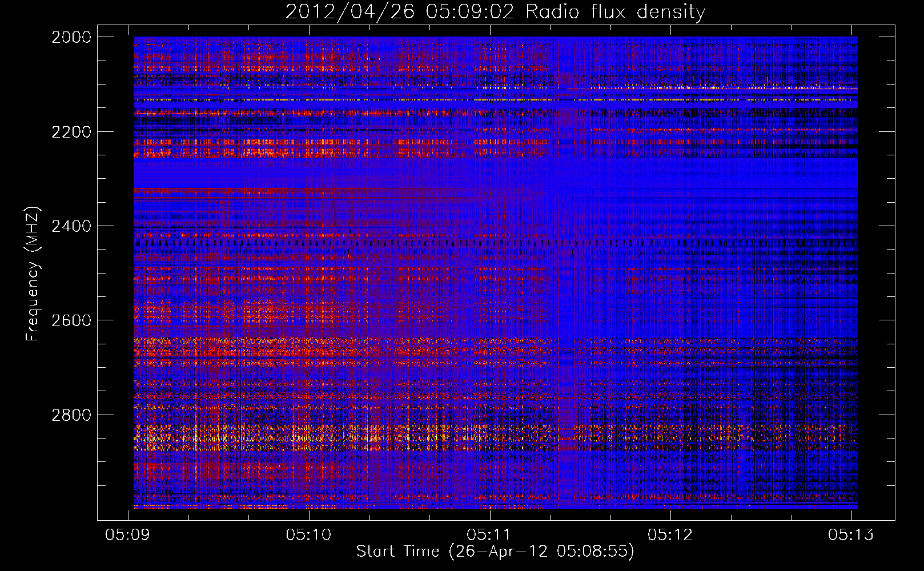Viewport: 924px width, 571px height.
Task: Click the 2600 frequency tick label
Action: pyautogui.click(x=71, y=320)
